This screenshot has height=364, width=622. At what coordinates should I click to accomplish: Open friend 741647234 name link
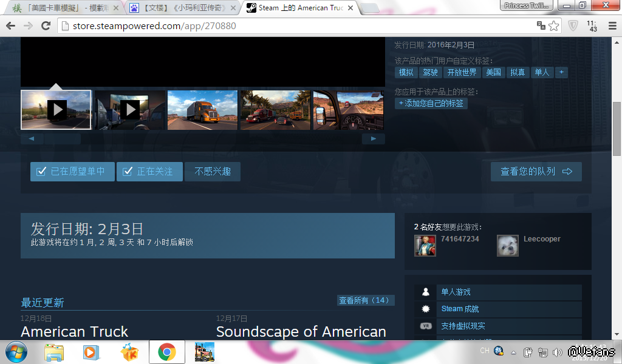460,239
